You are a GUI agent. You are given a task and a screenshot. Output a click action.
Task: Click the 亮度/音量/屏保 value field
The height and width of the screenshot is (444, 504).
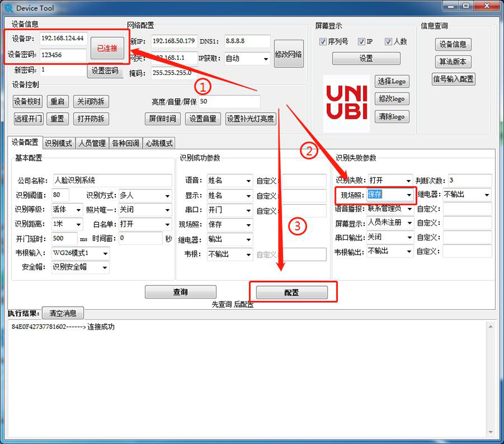pos(229,101)
